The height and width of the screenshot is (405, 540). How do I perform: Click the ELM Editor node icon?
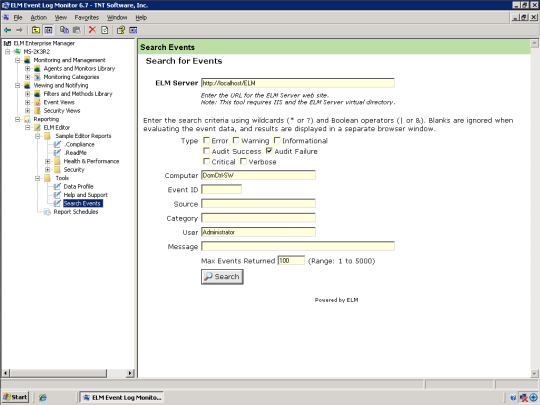click(37, 127)
